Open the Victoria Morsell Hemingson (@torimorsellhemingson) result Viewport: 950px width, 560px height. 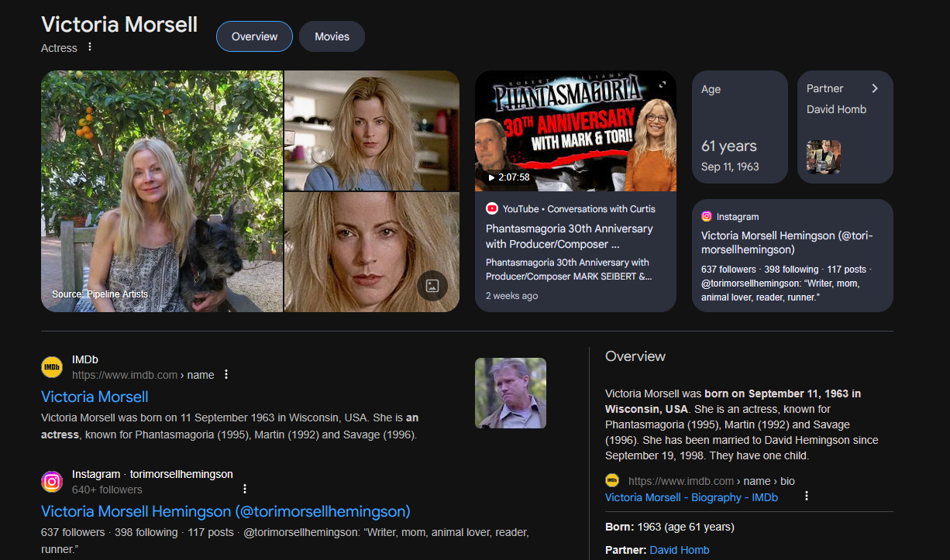click(225, 512)
